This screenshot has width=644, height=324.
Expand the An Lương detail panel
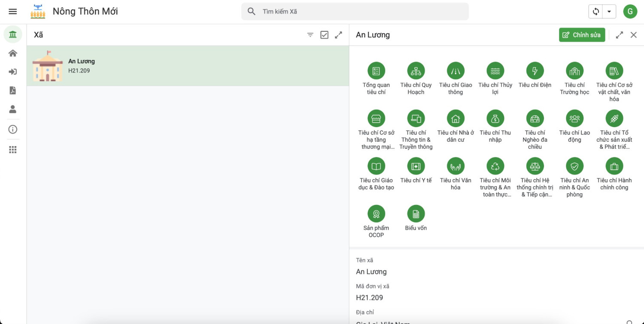coord(619,35)
